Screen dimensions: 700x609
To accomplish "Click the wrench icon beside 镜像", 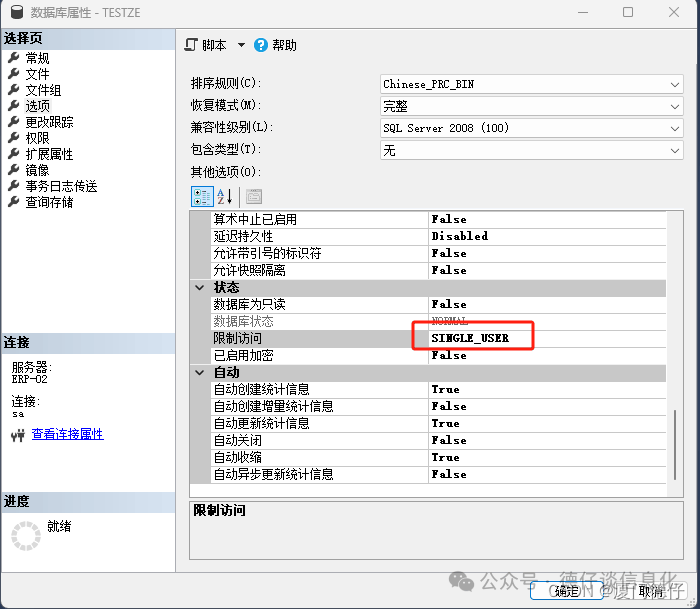I will pyautogui.click(x=14, y=170).
